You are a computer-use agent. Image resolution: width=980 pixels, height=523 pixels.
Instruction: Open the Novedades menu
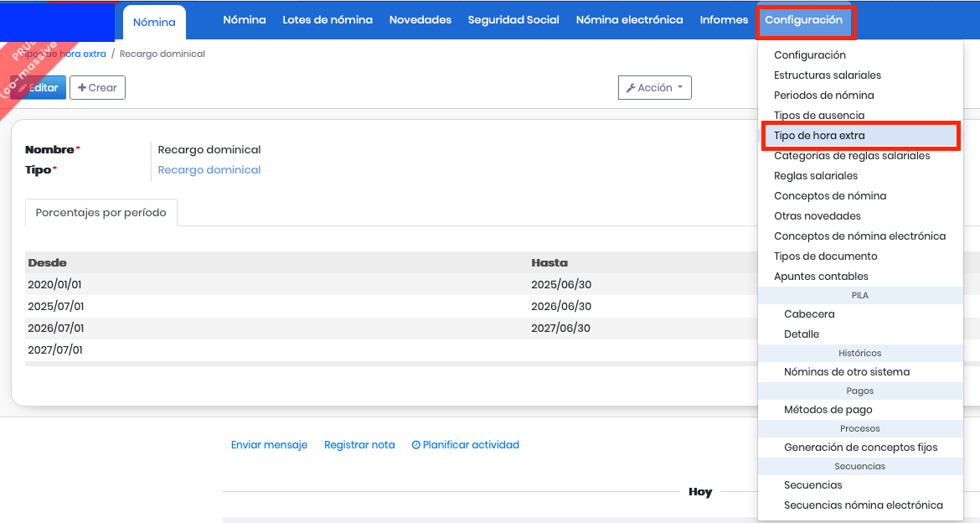click(x=420, y=20)
